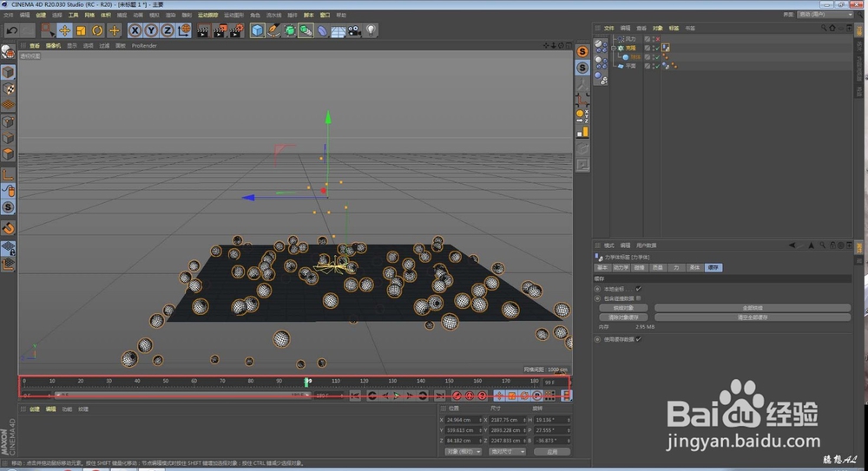This screenshot has height=471, width=868.
Task: Open the 运动跟踪 main menu
Action: pyautogui.click(x=207, y=15)
